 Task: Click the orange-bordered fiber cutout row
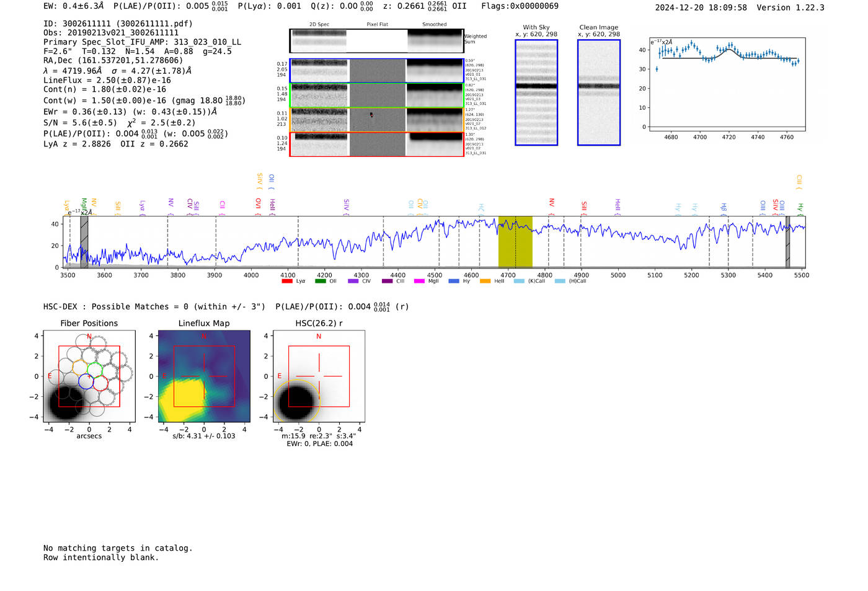[376, 120]
